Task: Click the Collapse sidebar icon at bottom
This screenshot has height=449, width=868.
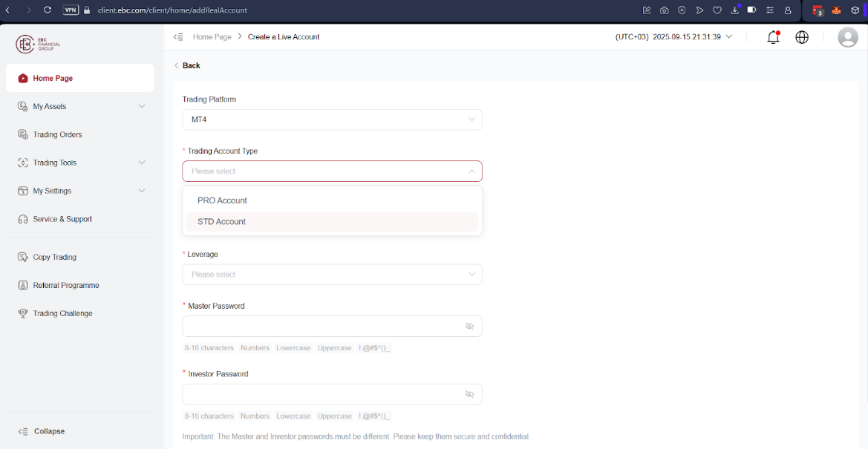Action: click(x=23, y=431)
